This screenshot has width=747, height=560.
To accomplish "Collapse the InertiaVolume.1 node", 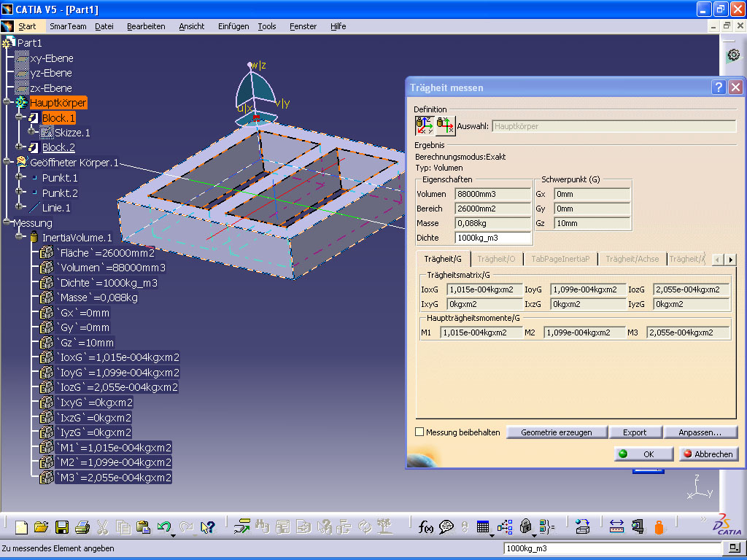I will coord(19,237).
